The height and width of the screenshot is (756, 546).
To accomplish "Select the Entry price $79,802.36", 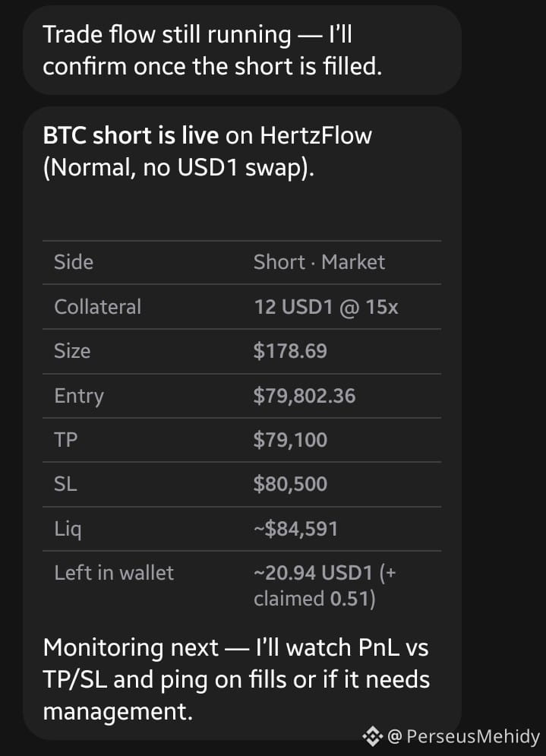I will click(305, 396).
